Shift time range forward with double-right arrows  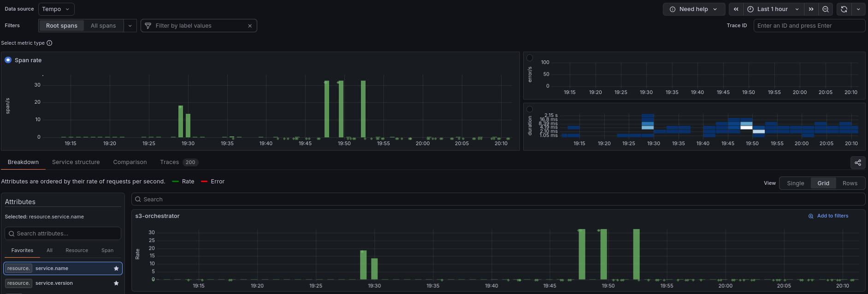(x=811, y=9)
